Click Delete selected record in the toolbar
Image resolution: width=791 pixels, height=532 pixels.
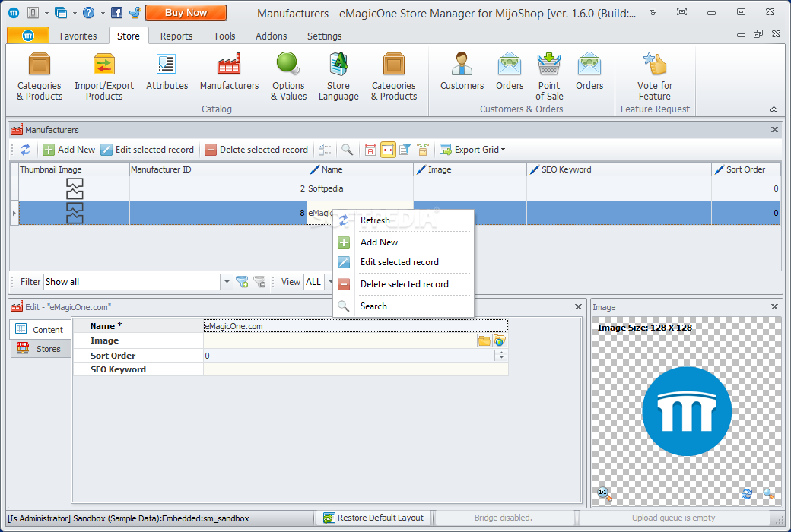coord(257,150)
